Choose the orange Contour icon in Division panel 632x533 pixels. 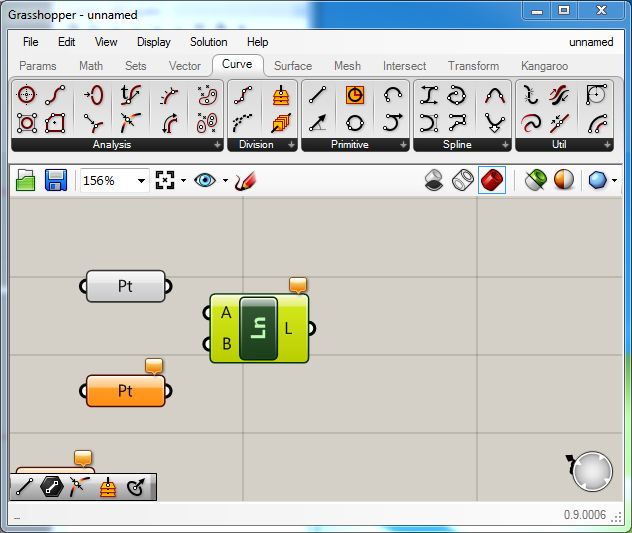(x=281, y=95)
